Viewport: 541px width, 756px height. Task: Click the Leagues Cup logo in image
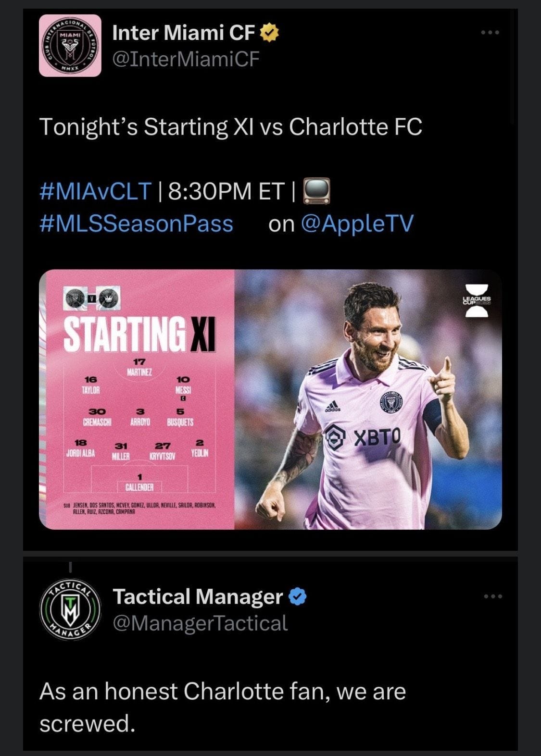tap(477, 300)
